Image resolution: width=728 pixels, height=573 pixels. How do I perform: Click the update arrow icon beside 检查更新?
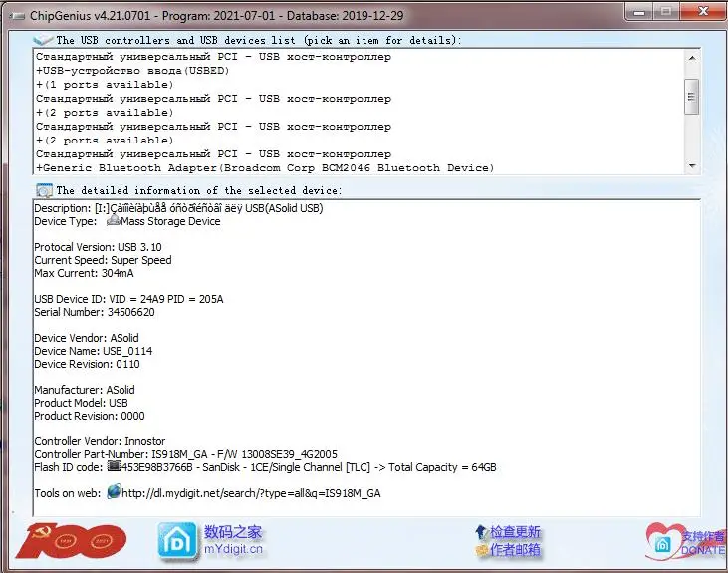(481, 531)
